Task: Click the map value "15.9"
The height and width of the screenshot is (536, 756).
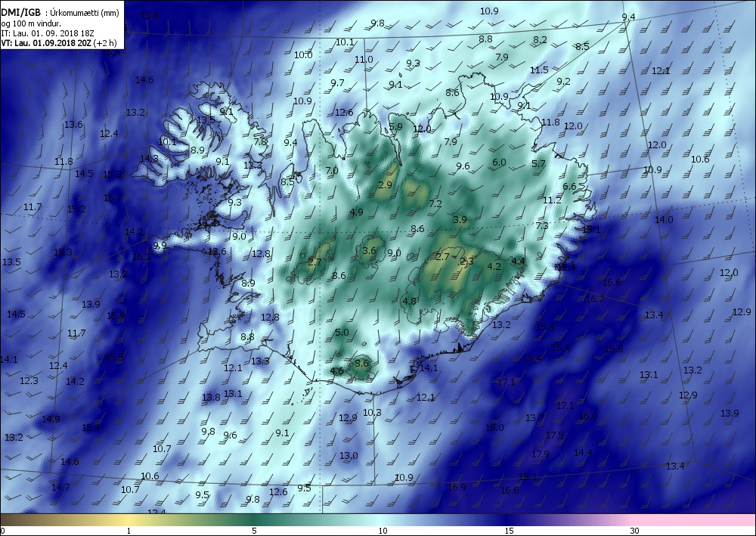Action: click(x=116, y=315)
